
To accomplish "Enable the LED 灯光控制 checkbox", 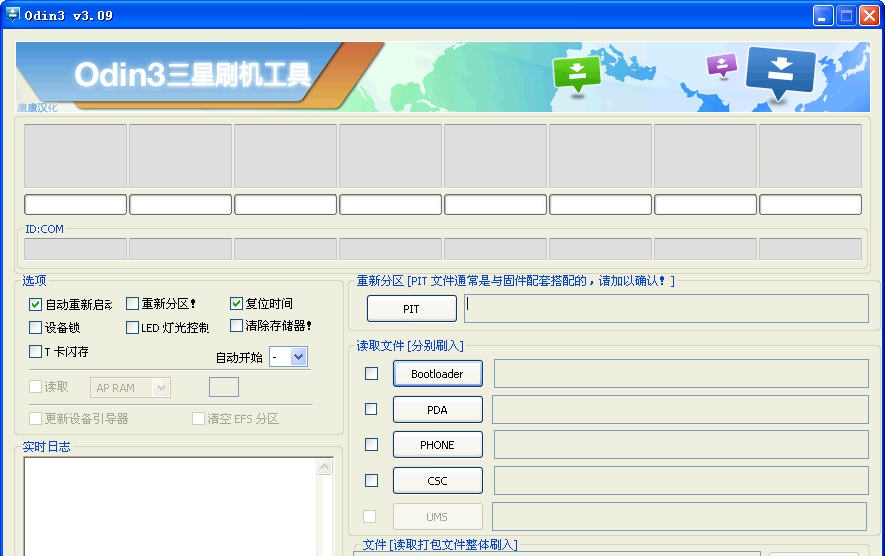I will pyautogui.click(x=133, y=327).
